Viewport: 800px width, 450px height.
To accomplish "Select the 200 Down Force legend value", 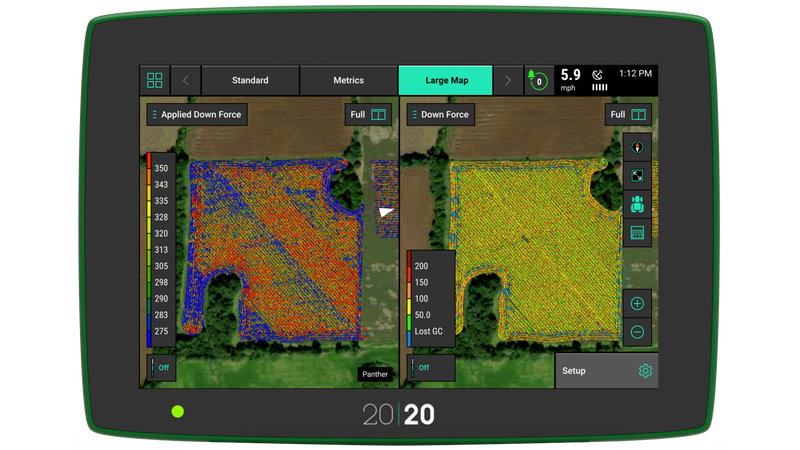I will [421, 266].
